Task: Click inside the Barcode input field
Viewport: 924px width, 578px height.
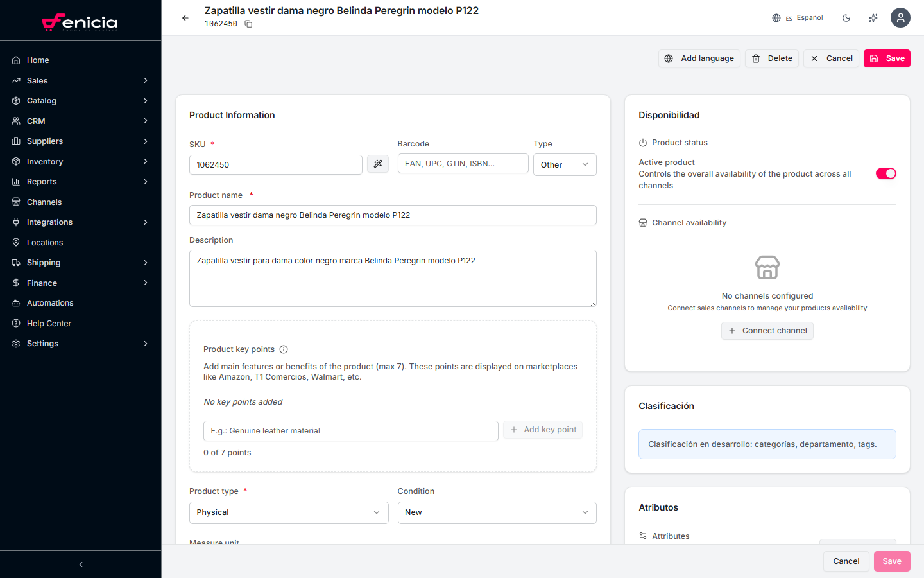Action: click(x=463, y=163)
